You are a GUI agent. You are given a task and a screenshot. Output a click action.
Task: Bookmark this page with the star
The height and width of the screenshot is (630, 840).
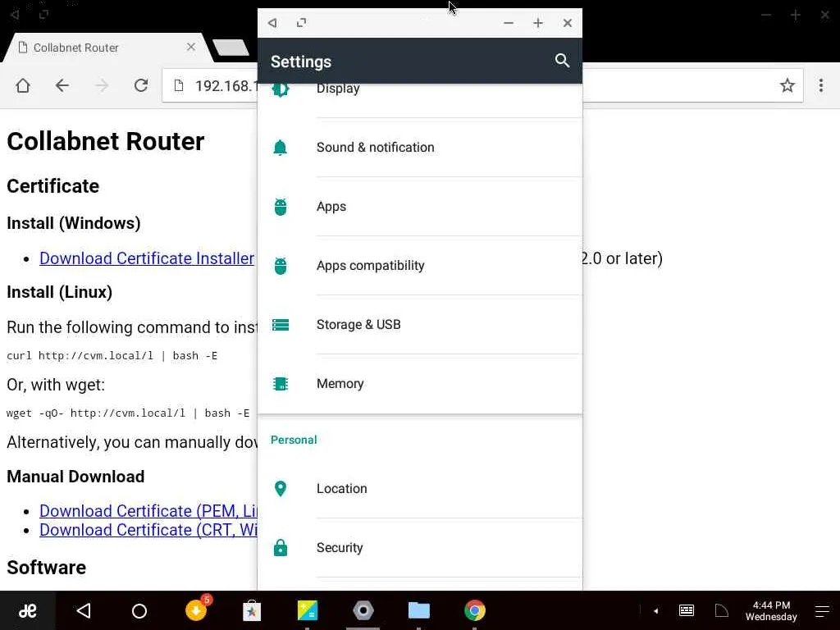[787, 85]
